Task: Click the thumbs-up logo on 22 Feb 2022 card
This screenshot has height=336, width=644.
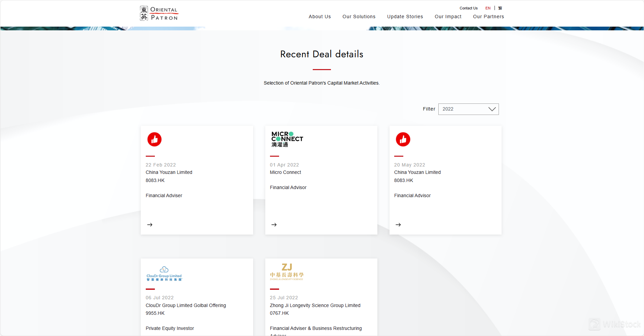Action: point(155,139)
